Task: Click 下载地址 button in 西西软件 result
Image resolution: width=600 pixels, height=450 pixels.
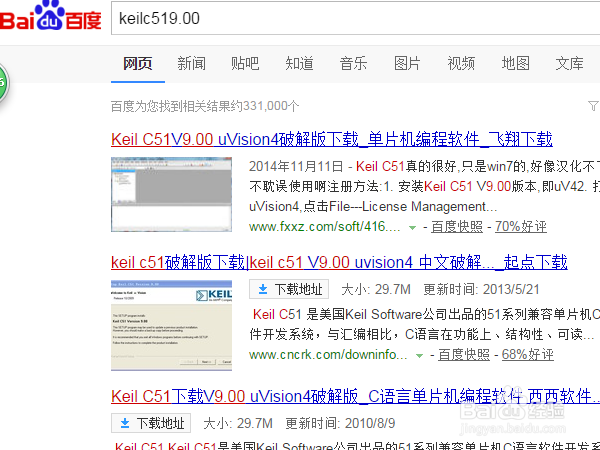Action: coord(151,423)
